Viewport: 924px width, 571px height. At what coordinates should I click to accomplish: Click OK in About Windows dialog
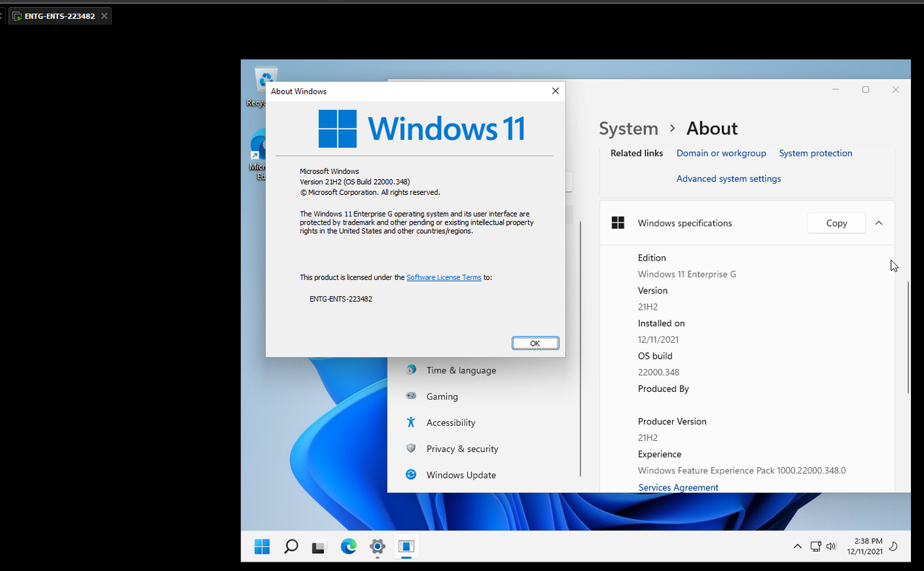(x=535, y=343)
